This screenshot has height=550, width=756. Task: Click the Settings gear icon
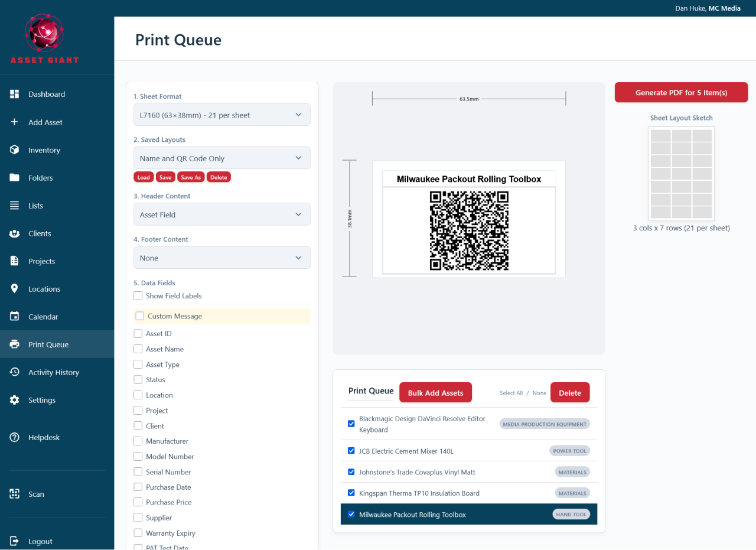(15, 400)
